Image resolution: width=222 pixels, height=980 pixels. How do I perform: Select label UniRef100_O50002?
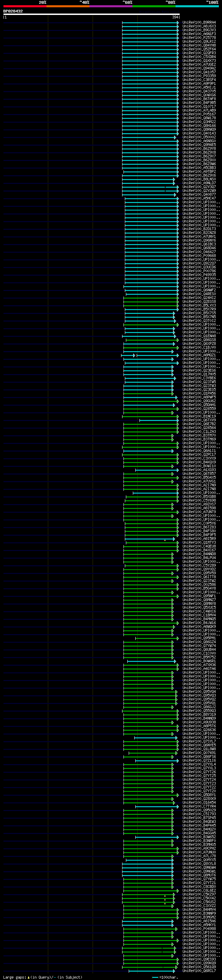(x=199, y=137)
